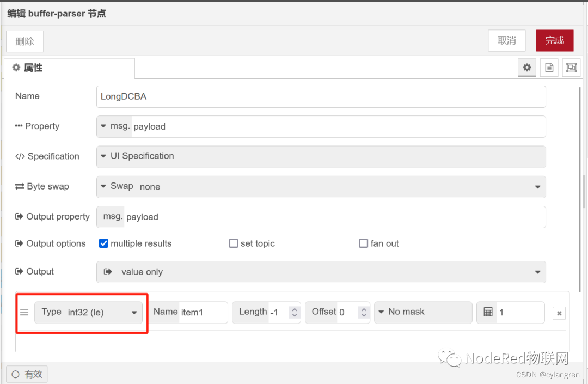Click the scale field with value 1
This screenshot has height=384, width=588.
[520, 313]
